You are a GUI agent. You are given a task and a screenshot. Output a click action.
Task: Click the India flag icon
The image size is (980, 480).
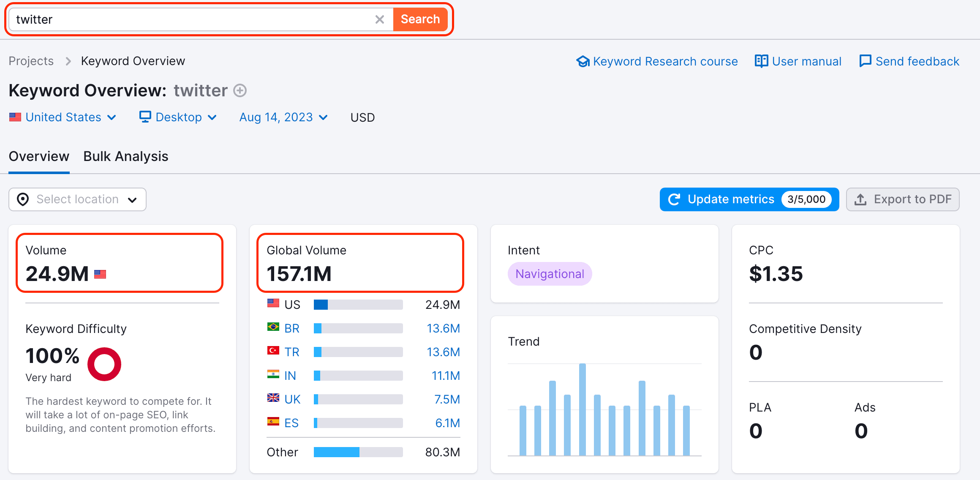coord(273,374)
